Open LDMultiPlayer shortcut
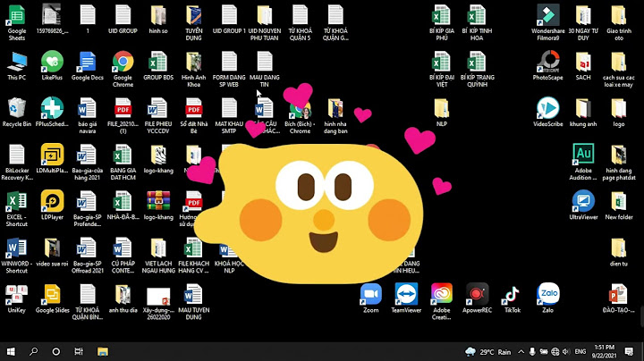This screenshot has width=644, height=361. 52,159
